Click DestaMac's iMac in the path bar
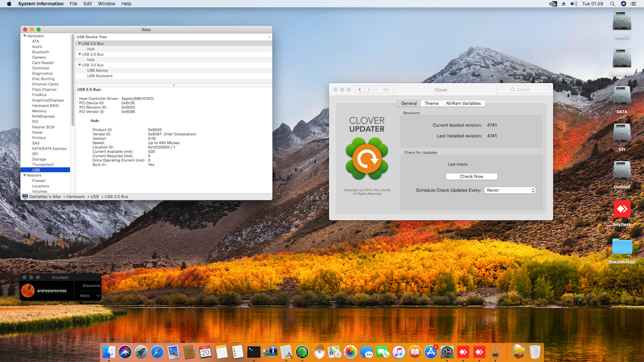This screenshot has width=644, height=362. pos(44,196)
